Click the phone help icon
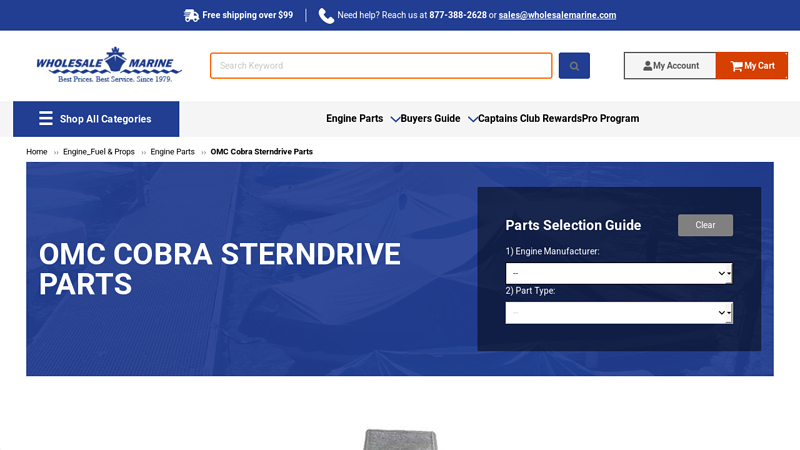The image size is (800, 450). pyautogui.click(x=326, y=16)
